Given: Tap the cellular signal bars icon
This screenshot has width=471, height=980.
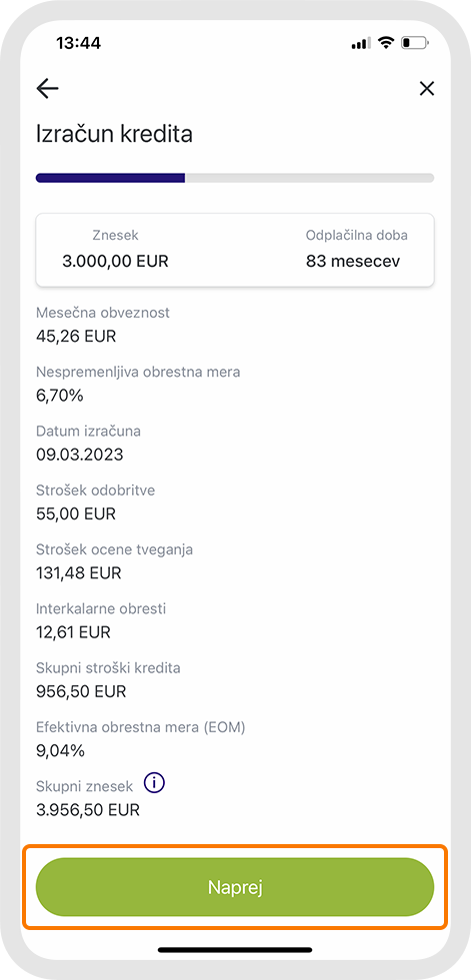Looking at the screenshot, I should click(x=362, y=44).
